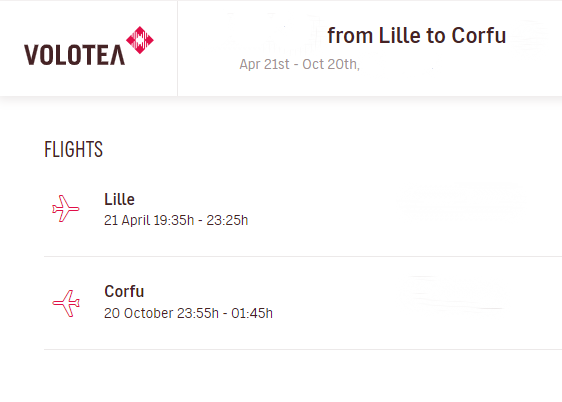
Task: Click the Volotea logo wordmark
Action: 75,55
